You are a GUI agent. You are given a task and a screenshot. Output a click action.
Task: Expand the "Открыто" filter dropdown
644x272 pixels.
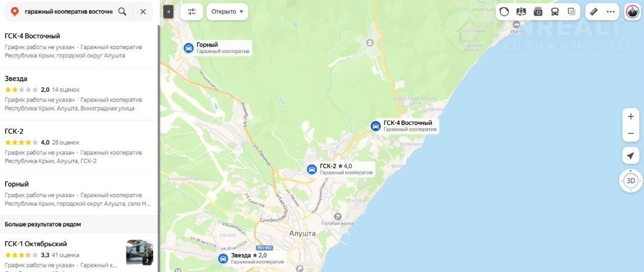click(227, 12)
